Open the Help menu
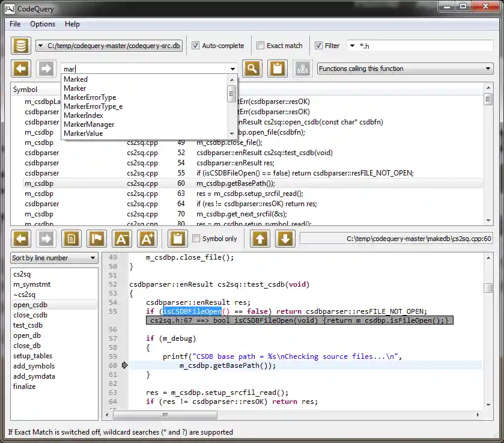 tap(71, 24)
